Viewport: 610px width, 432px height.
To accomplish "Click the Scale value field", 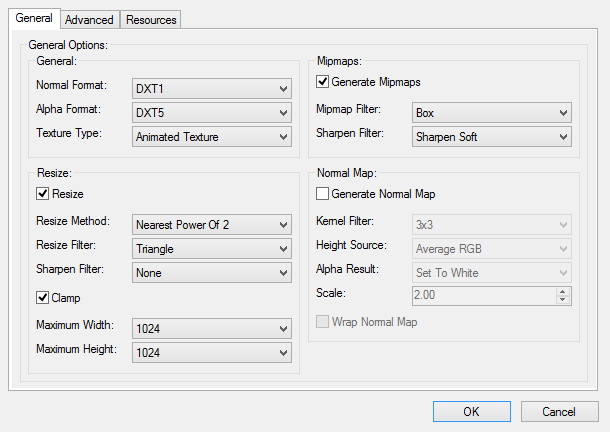I will coord(484,296).
